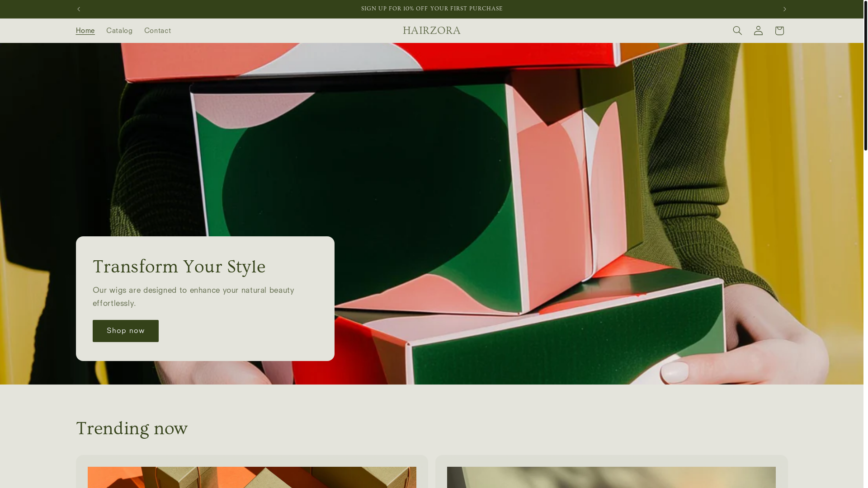Open the shopping cart icon
This screenshot has width=868, height=488.
(779, 31)
